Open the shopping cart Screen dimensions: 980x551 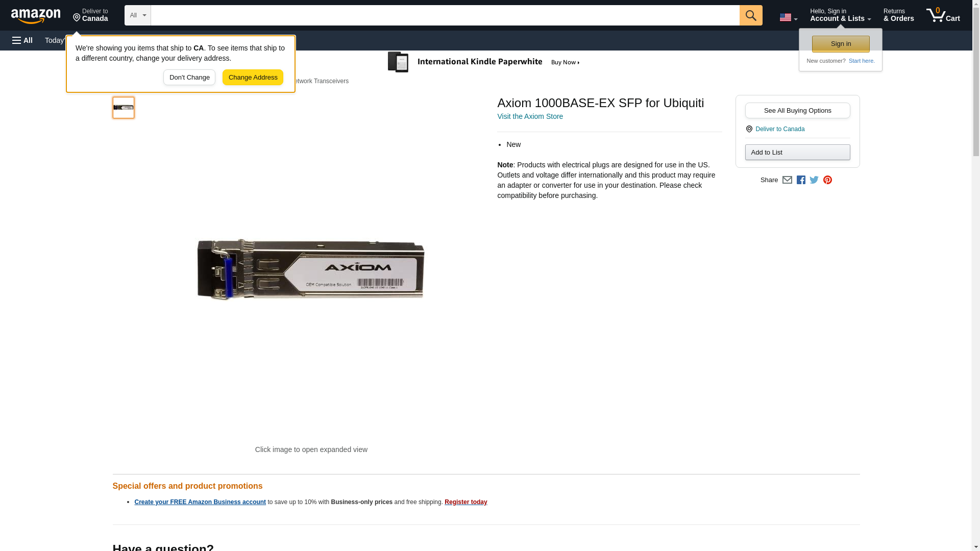pos(943,15)
